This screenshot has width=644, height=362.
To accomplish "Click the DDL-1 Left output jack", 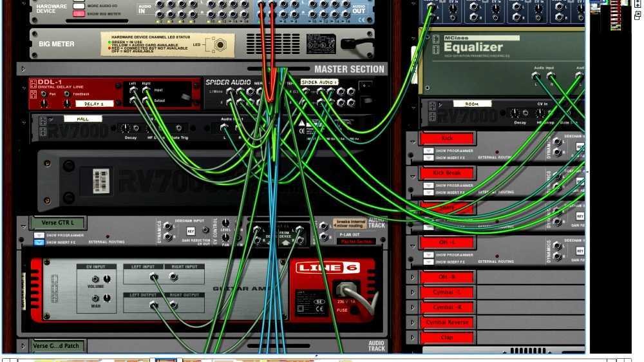I will pos(133,100).
